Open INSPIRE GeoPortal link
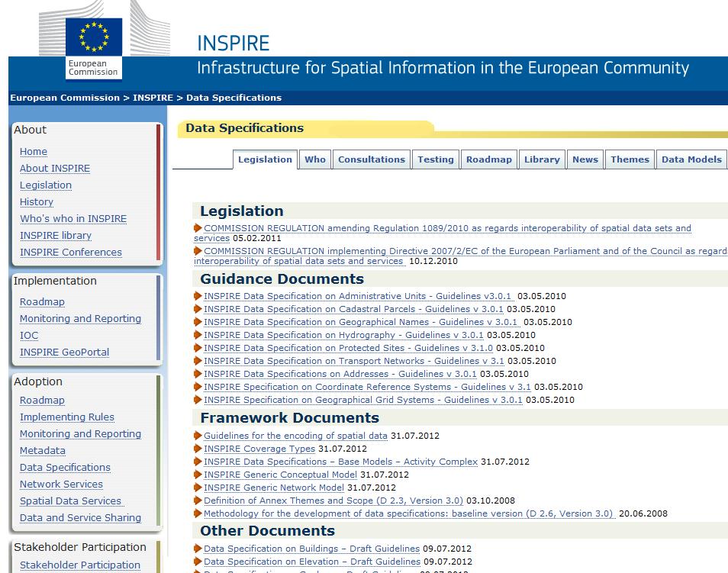The width and height of the screenshot is (728, 573). 65,352
